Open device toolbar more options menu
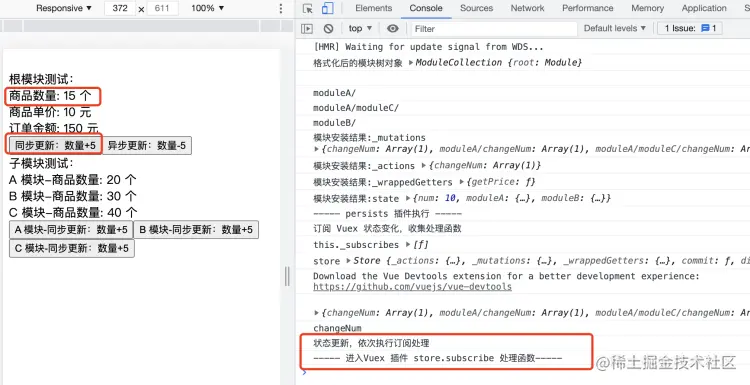This screenshot has height=385, width=750. pos(281,9)
